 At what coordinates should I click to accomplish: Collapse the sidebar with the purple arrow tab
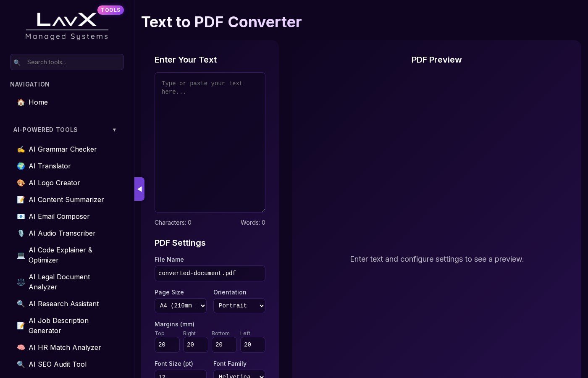pos(139,189)
